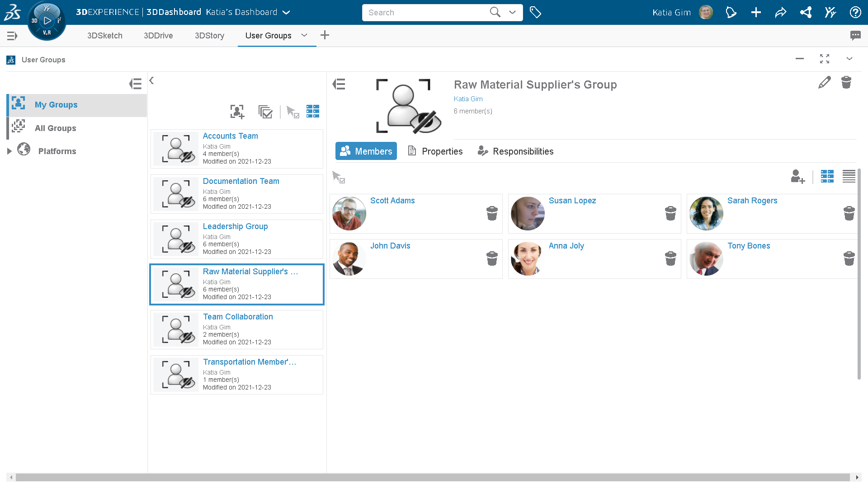
Task: Open the chat messages icon
Action: (855, 36)
